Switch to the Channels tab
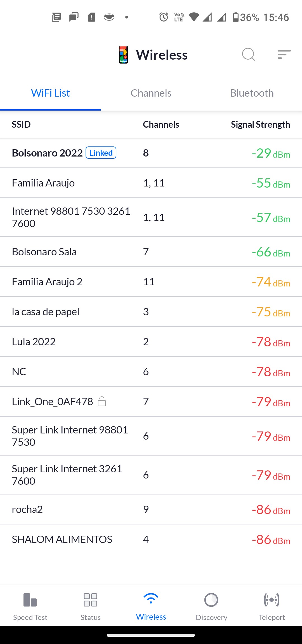 point(151,93)
